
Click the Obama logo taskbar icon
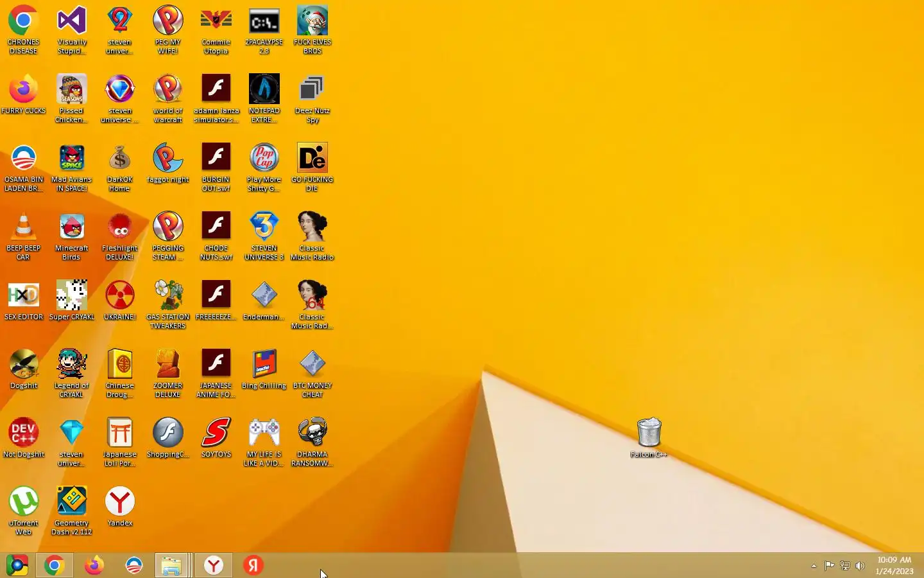point(133,565)
